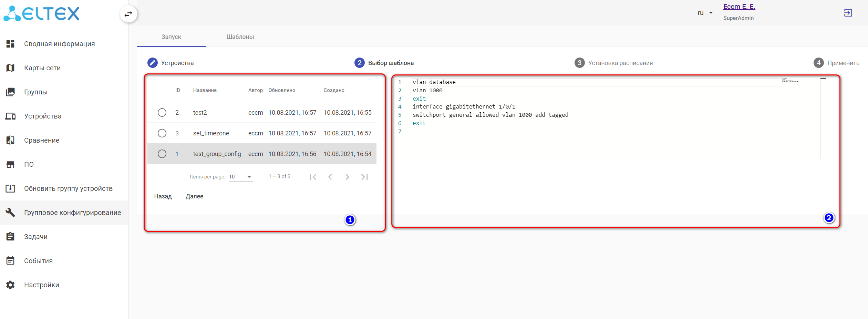The height and width of the screenshot is (319, 868).
Task: Click the calendar icon beside События
Action: [10, 260]
